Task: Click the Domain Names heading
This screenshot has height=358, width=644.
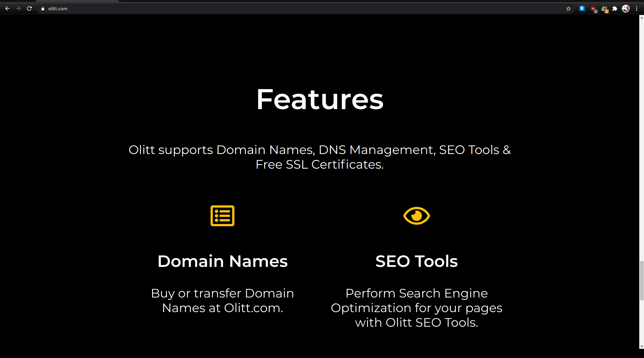Action: click(223, 261)
